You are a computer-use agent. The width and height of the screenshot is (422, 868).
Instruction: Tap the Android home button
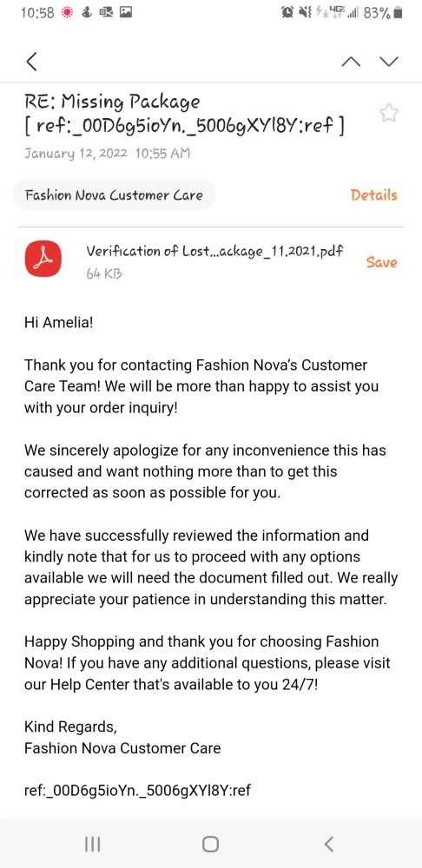pos(210,844)
